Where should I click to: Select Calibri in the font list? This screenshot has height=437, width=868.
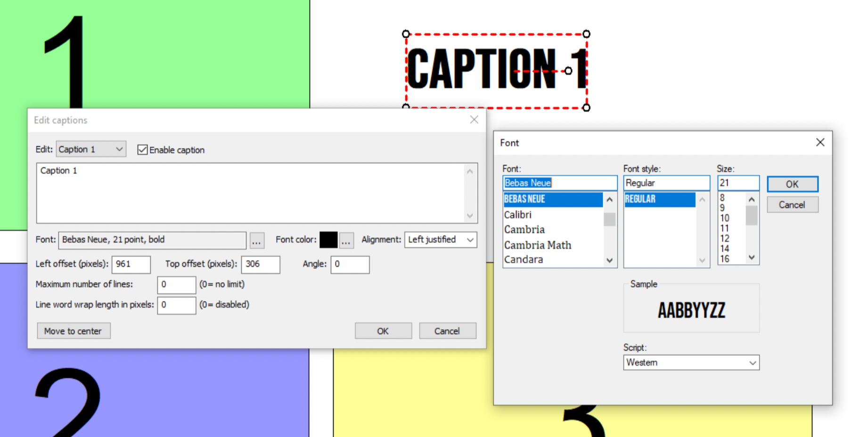[553, 215]
